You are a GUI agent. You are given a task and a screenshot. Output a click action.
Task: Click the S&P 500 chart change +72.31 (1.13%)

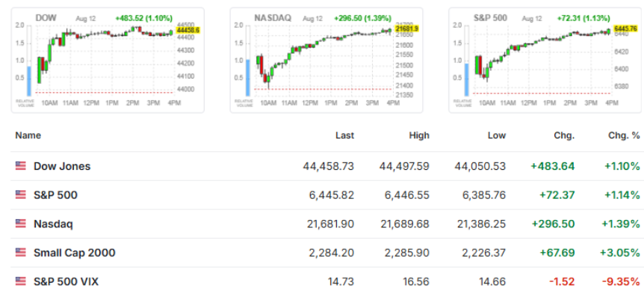(x=583, y=19)
